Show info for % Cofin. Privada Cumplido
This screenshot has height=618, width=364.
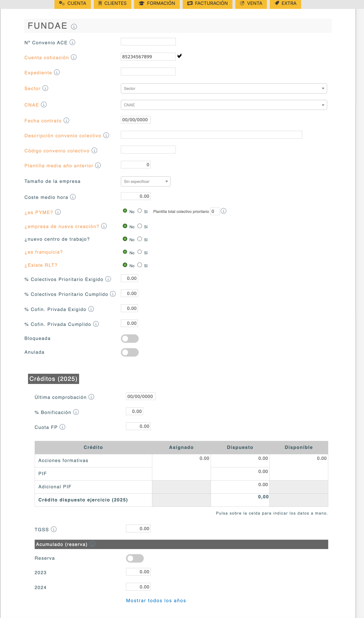(96, 324)
